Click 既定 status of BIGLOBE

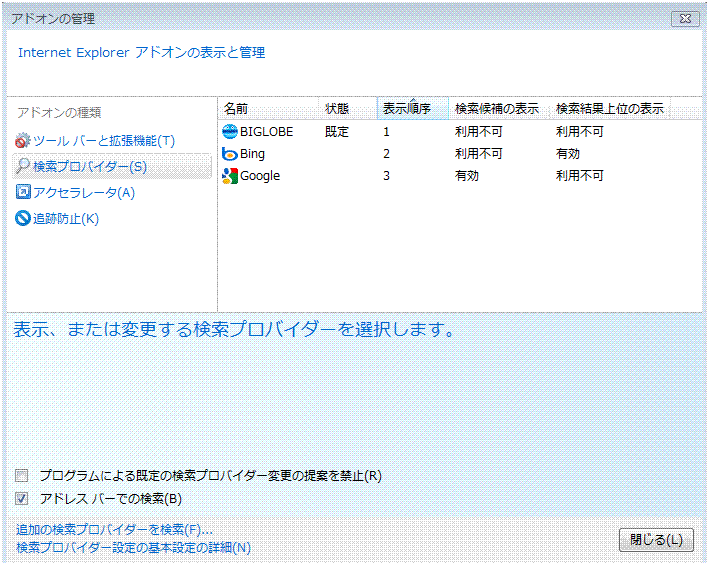(x=337, y=132)
